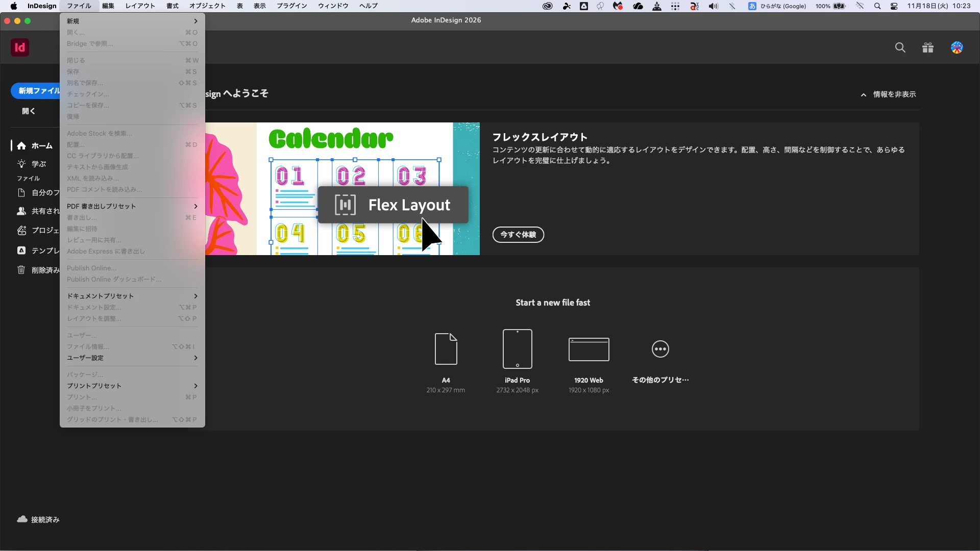Screen dimensions: 980x551
Task: Open the 学ぶ lightbulb icon
Action: click(21, 164)
